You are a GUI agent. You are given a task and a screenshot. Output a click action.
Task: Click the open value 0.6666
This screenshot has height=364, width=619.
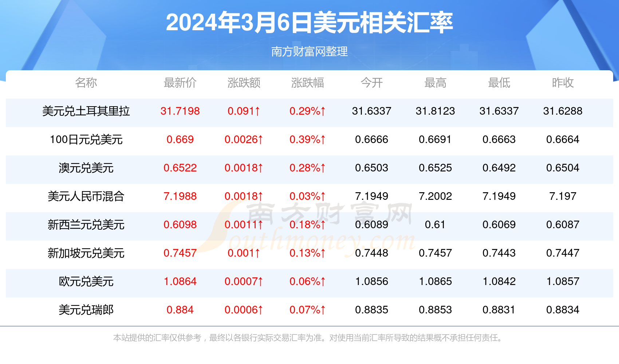(371, 139)
